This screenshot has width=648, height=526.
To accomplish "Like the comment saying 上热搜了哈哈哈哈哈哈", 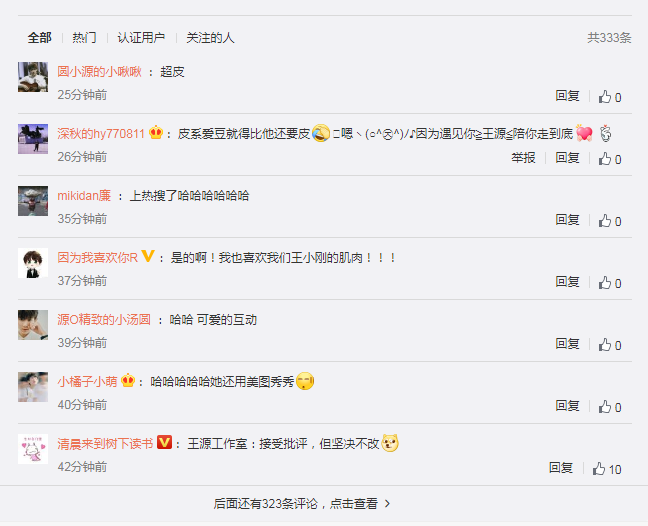I will pos(610,221).
